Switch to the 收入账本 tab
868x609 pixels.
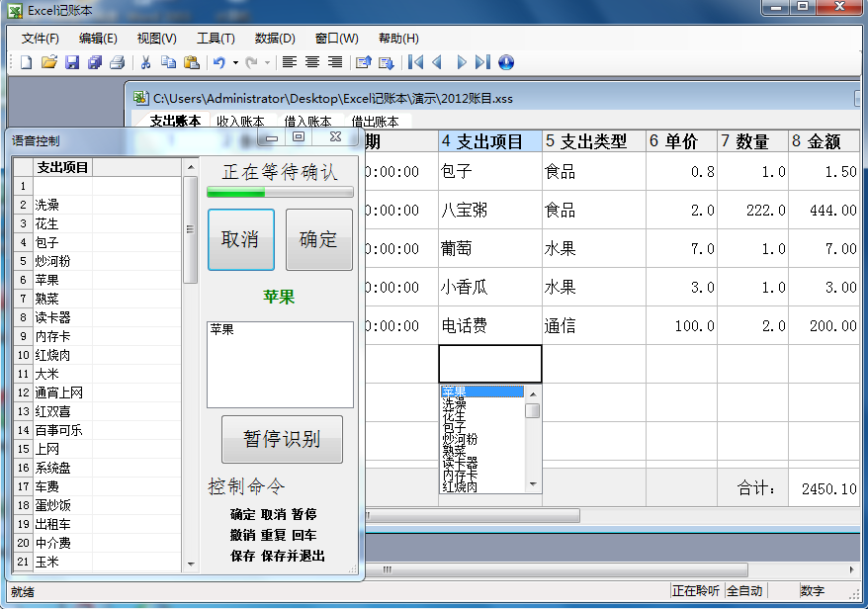[x=240, y=121]
